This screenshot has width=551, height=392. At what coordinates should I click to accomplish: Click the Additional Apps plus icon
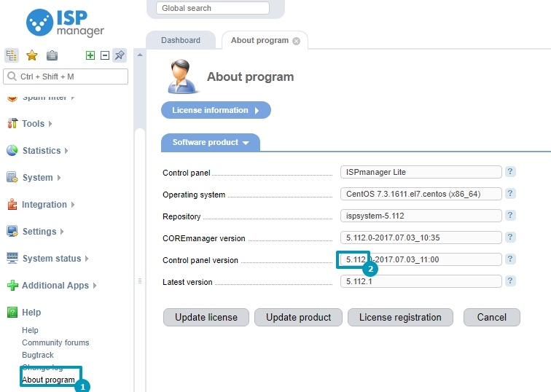tap(12, 285)
